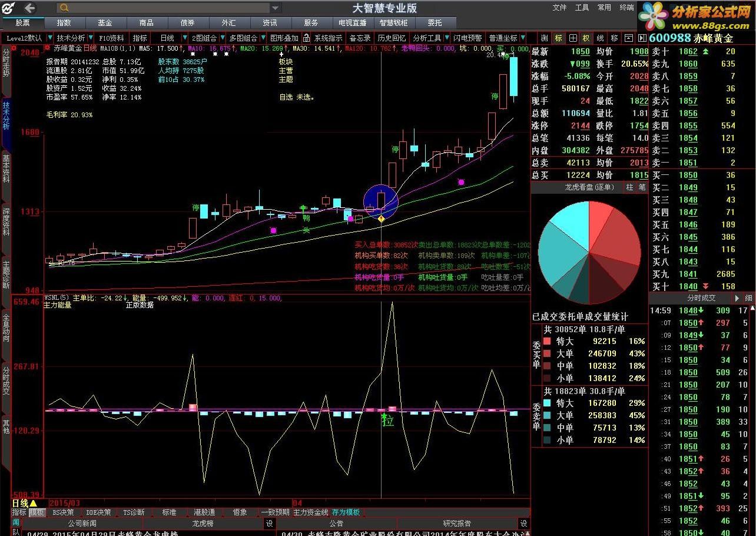The width and height of the screenshot is (756, 536).
Task: Click the 龙虎看盘(逐单) header
Action: click(x=589, y=187)
